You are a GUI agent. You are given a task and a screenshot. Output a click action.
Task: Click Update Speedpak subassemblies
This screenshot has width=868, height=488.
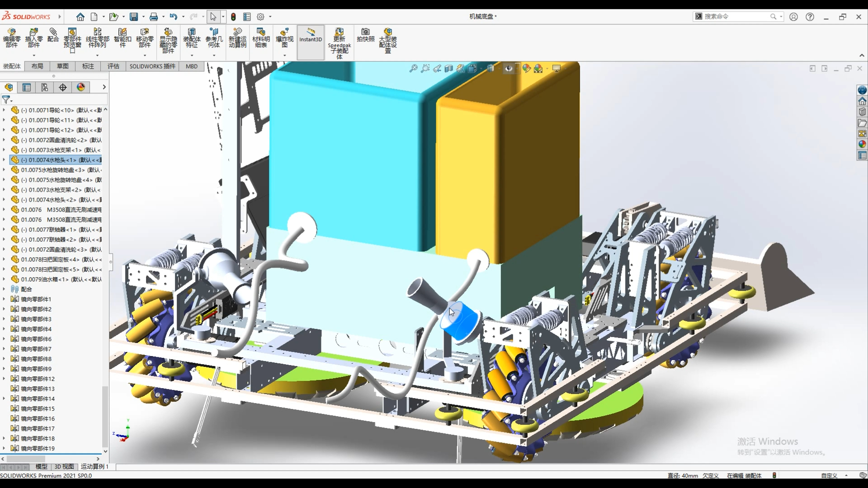click(x=340, y=43)
